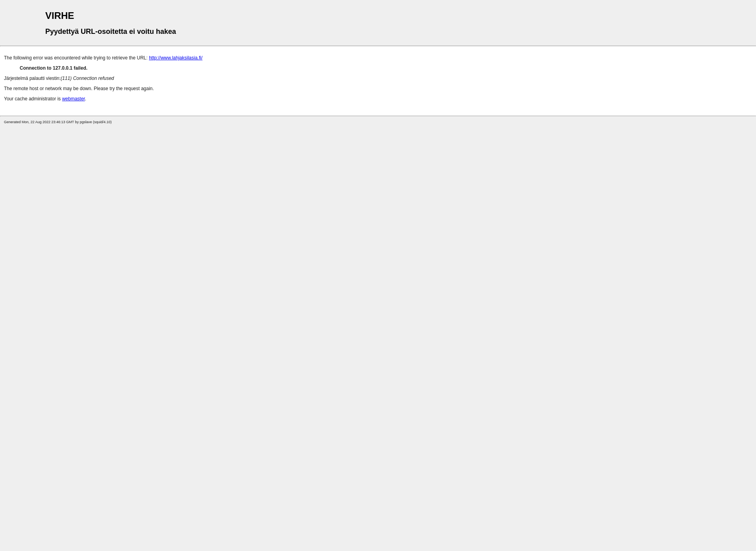
Task: Click the 'Your cache administrator is' text
Action: (x=32, y=99)
